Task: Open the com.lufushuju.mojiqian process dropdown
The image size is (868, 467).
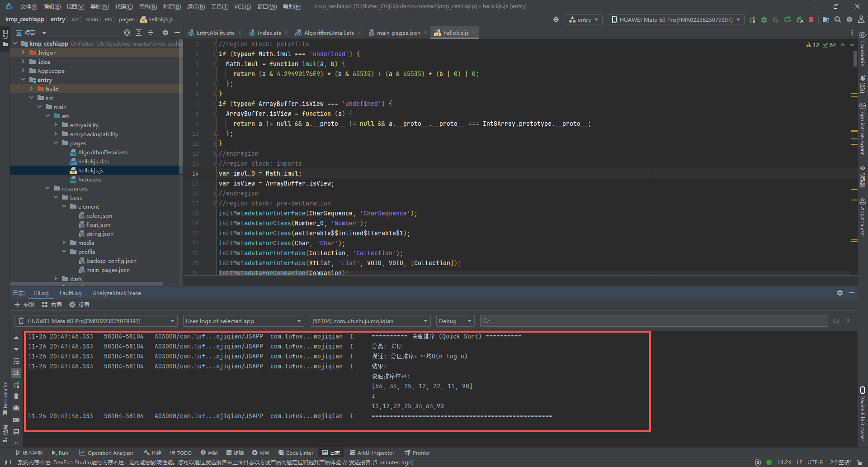Action: tap(370, 321)
